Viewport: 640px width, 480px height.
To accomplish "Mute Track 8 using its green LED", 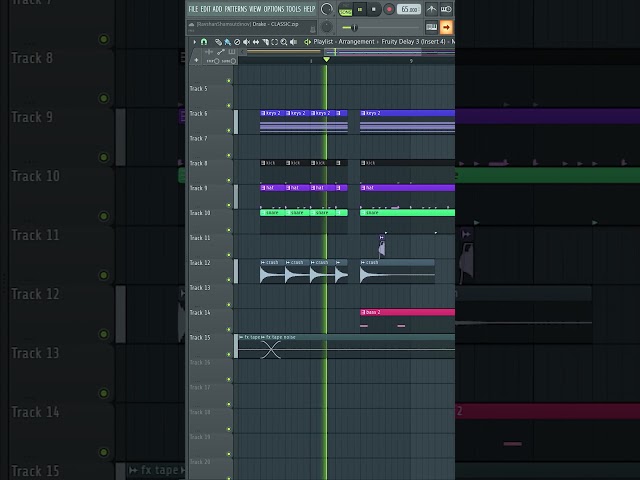I will 229,180.
